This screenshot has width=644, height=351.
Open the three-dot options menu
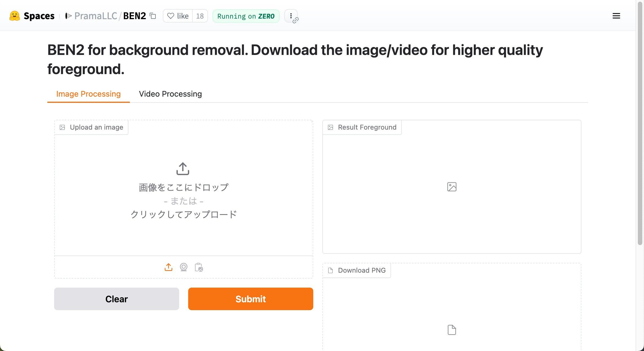[291, 16]
